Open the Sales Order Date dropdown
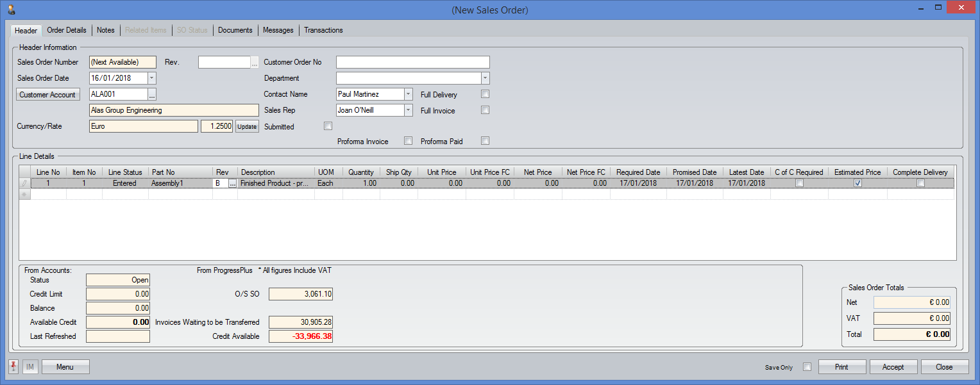980x385 pixels. pos(152,78)
